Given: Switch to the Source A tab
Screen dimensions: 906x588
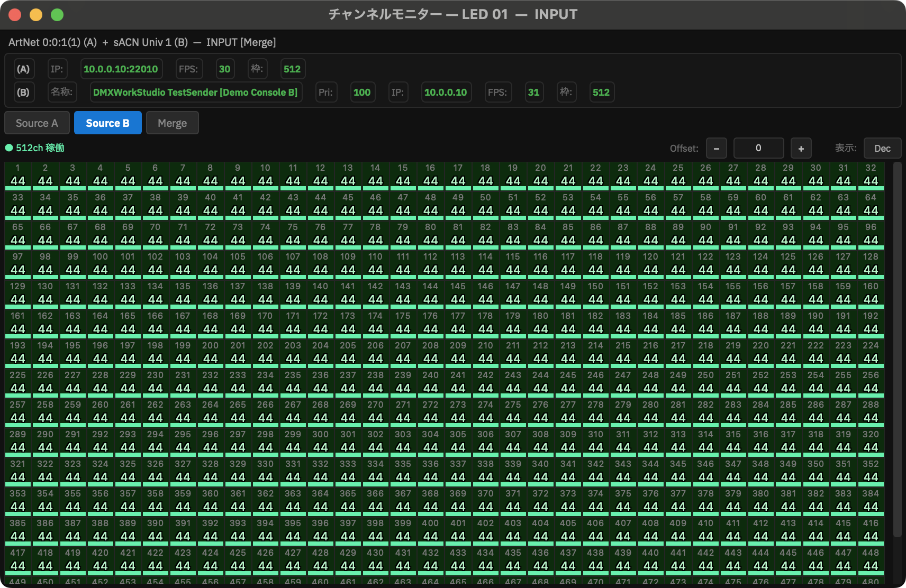Looking at the screenshot, I should 37,123.
